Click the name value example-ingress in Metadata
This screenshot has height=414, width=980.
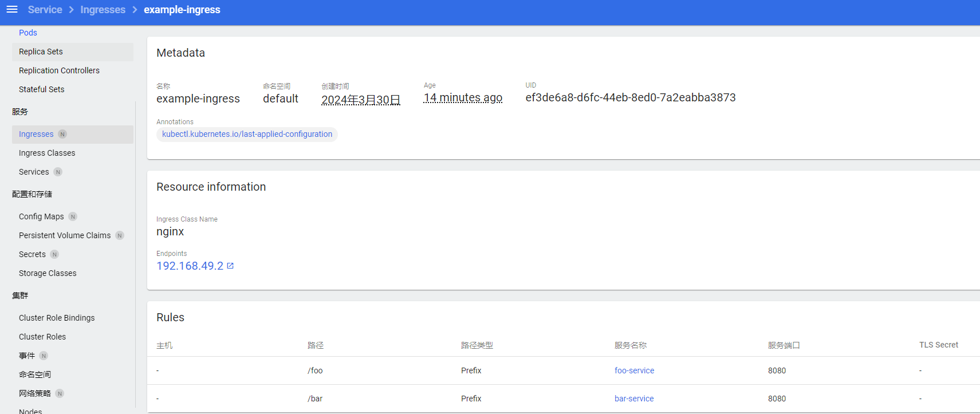198,98
